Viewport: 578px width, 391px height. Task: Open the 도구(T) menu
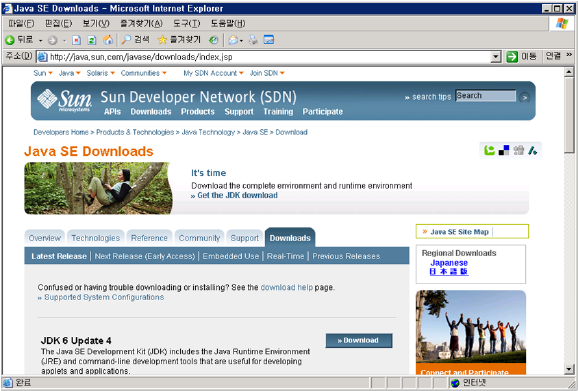click(187, 24)
